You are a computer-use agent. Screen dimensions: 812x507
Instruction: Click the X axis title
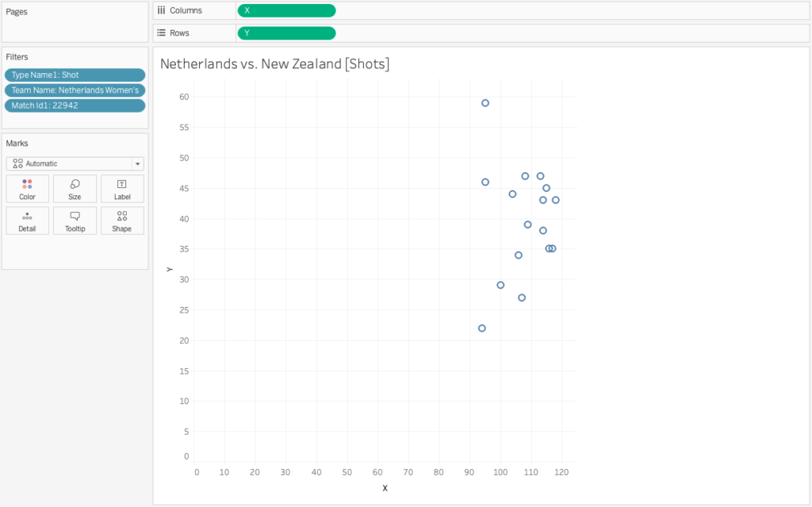(x=385, y=488)
